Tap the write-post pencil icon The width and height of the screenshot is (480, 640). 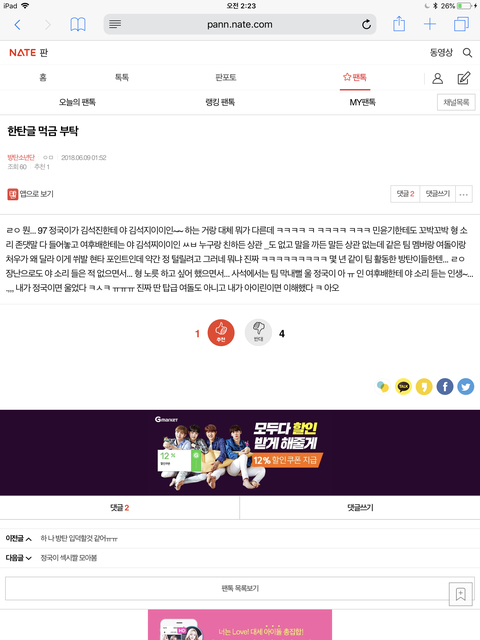coord(464,78)
